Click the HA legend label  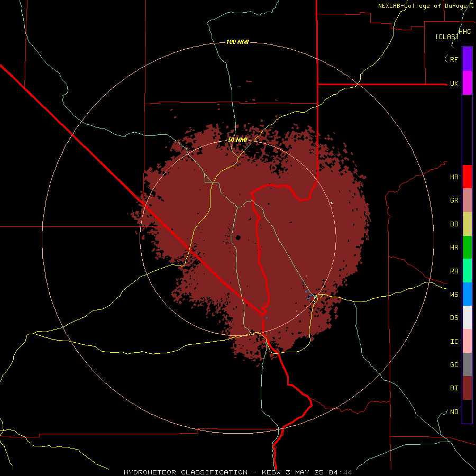point(454,177)
